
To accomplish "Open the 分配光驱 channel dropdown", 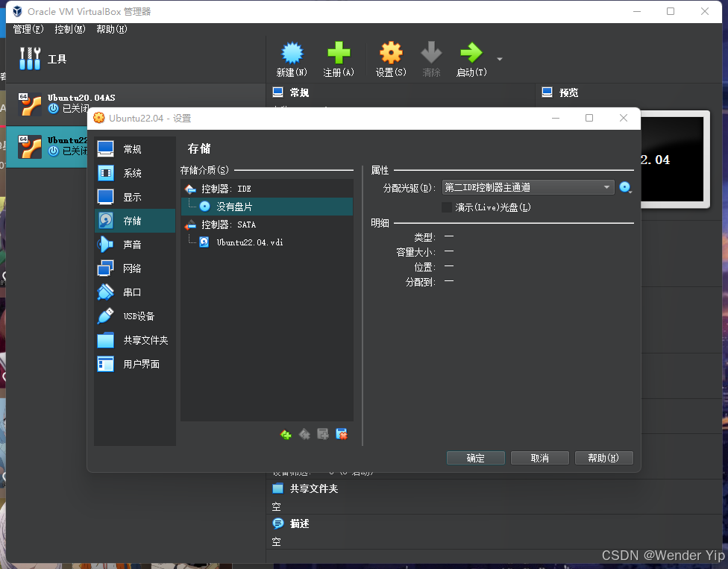I will [x=528, y=187].
